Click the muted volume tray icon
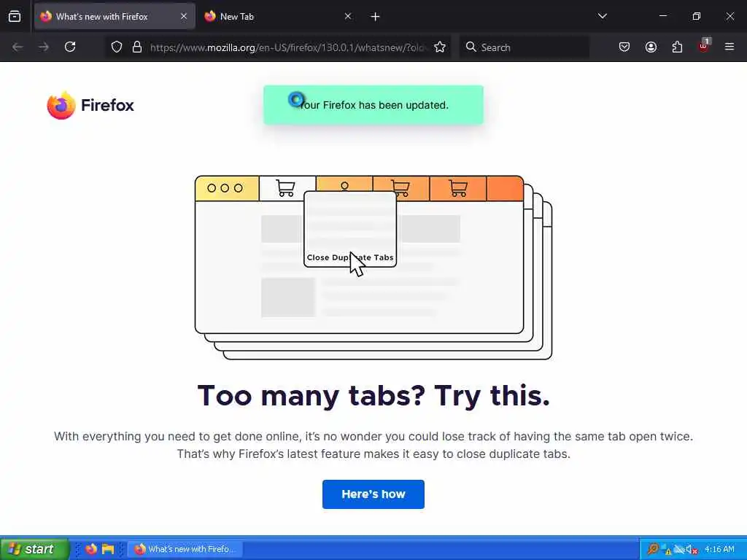747x560 pixels. click(692, 550)
